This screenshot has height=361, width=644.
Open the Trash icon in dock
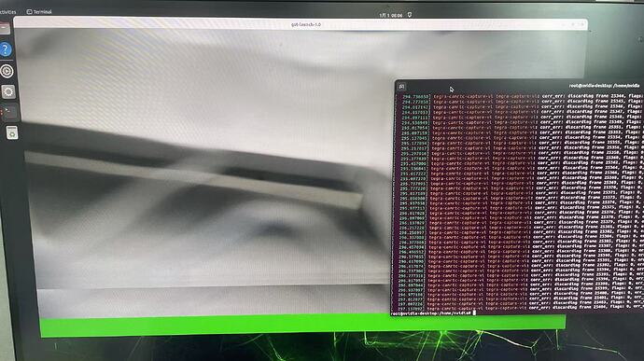click(12, 132)
